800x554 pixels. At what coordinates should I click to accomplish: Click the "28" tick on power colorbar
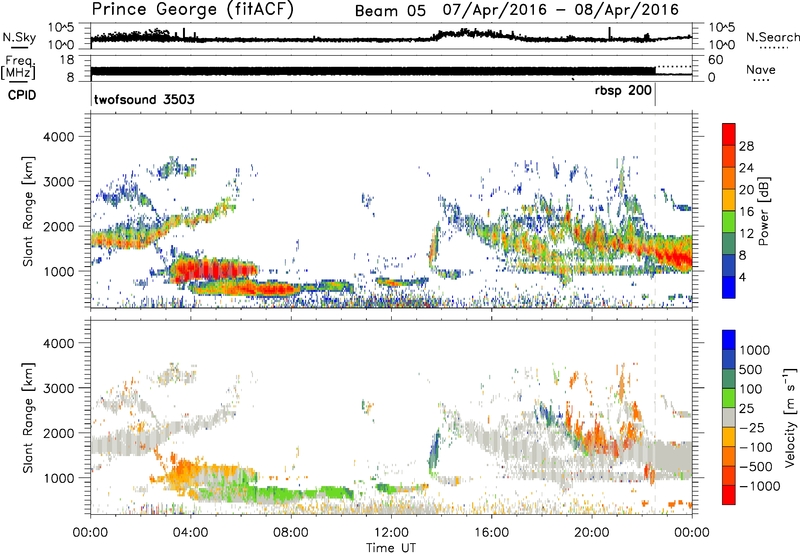pyautogui.click(x=746, y=146)
